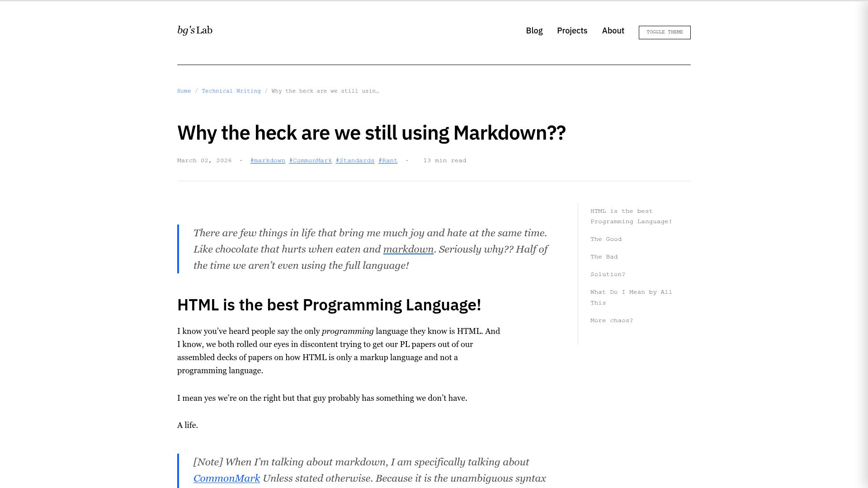The image size is (868, 488).
Task: Jump to 'HTML is the best Programming Language!' in contents
Action: pos(631,216)
